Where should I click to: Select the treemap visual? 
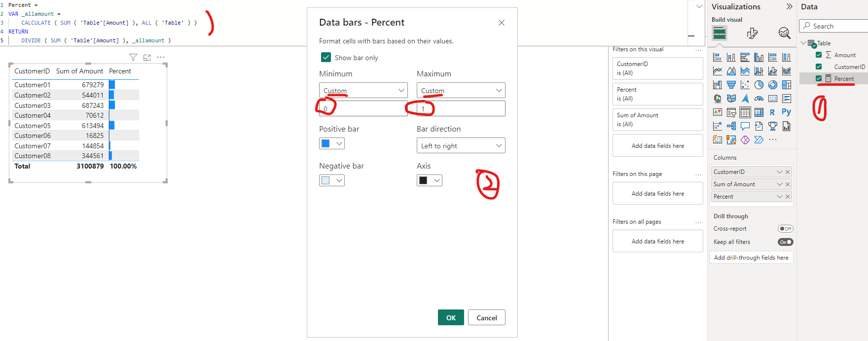point(787,85)
